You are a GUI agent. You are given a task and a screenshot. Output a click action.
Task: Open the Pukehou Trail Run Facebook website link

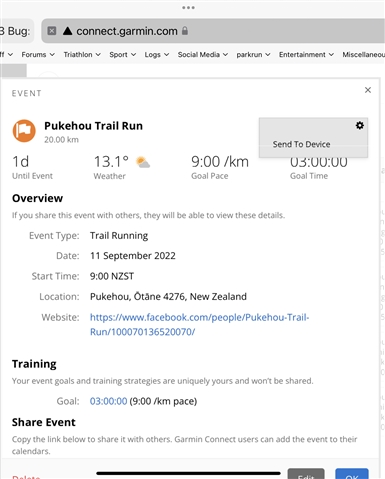[x=199, y=324]
